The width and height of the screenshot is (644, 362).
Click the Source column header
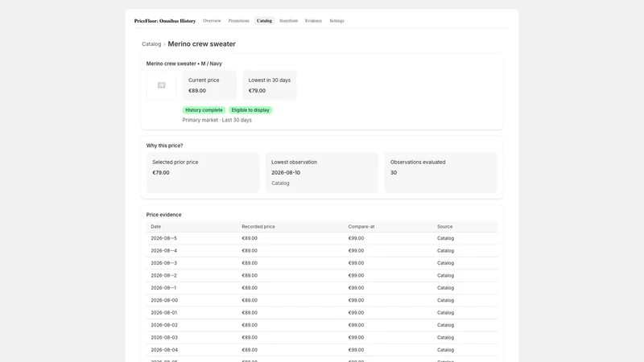(445, 227)
